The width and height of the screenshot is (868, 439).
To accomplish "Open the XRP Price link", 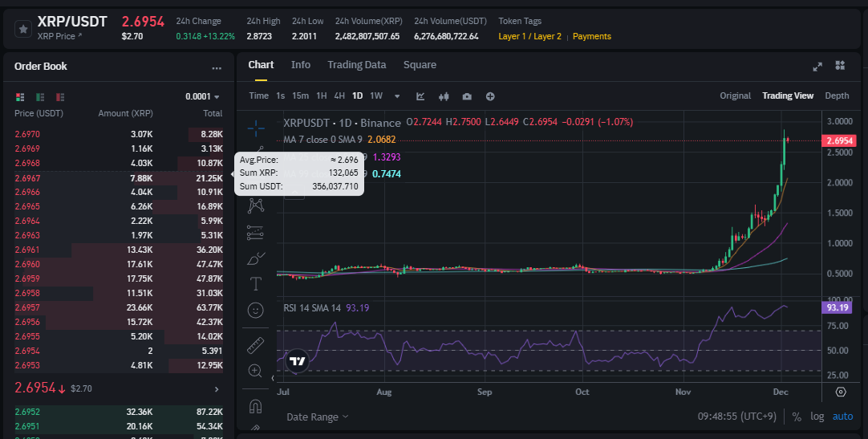I will point(60,36).
